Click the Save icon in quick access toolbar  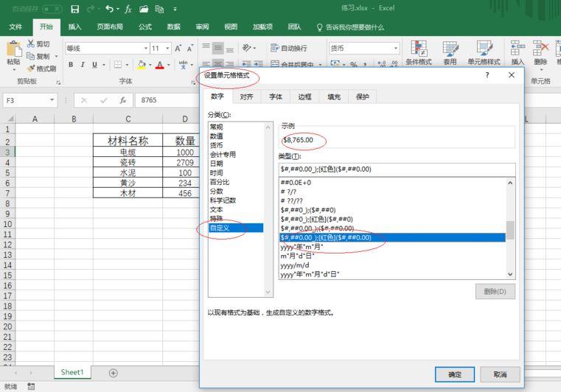74,9
